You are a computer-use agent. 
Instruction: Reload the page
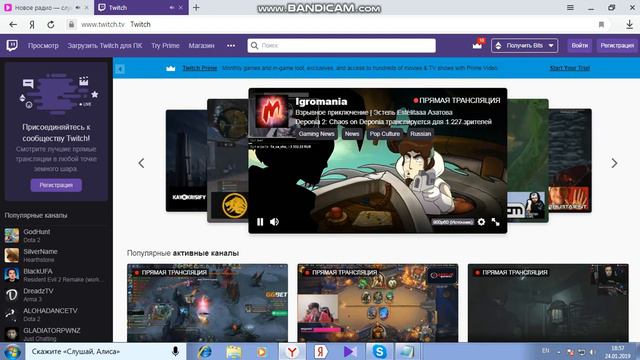click(51, 24)
